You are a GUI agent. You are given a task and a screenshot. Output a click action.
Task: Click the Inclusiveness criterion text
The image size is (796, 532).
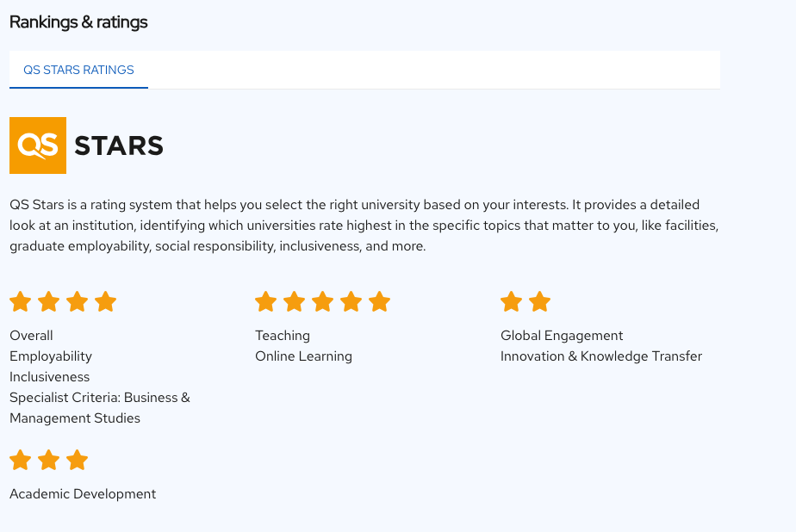pos(50,377)
